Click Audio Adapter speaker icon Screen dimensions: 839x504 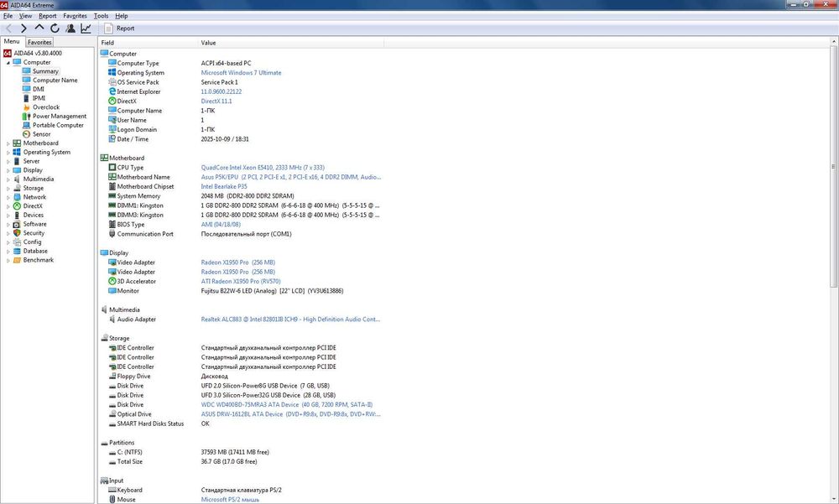pyautogui.click(x=112, y=320)
